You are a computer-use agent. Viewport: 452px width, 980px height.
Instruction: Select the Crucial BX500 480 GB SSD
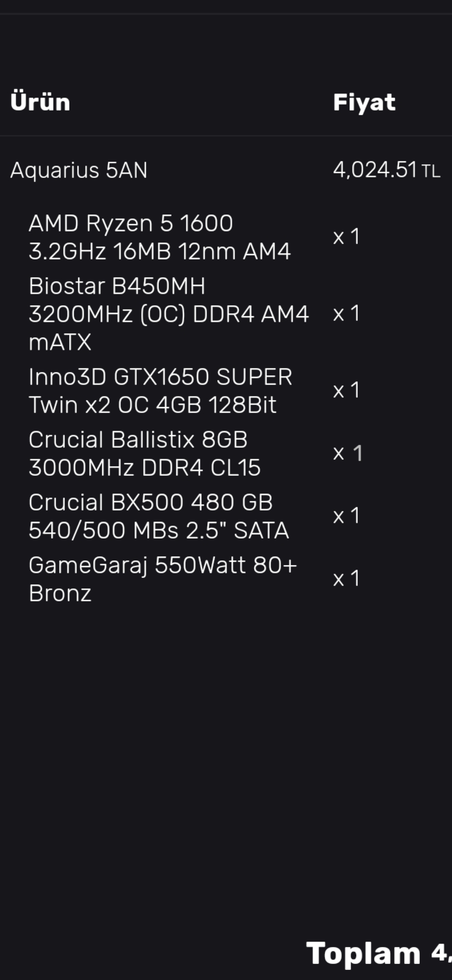click(x=159, y=516)
